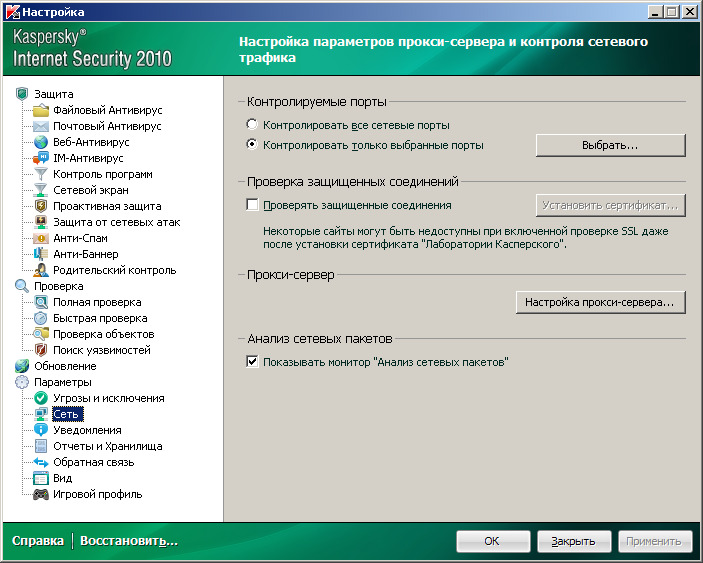
Task: Click the Проактивная защита shield icon
Action: coord(41,206)
